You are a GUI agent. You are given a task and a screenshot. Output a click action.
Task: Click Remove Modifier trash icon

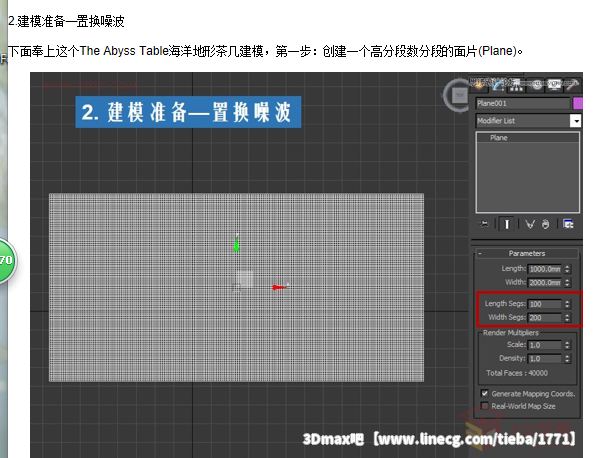coord(546,224)
